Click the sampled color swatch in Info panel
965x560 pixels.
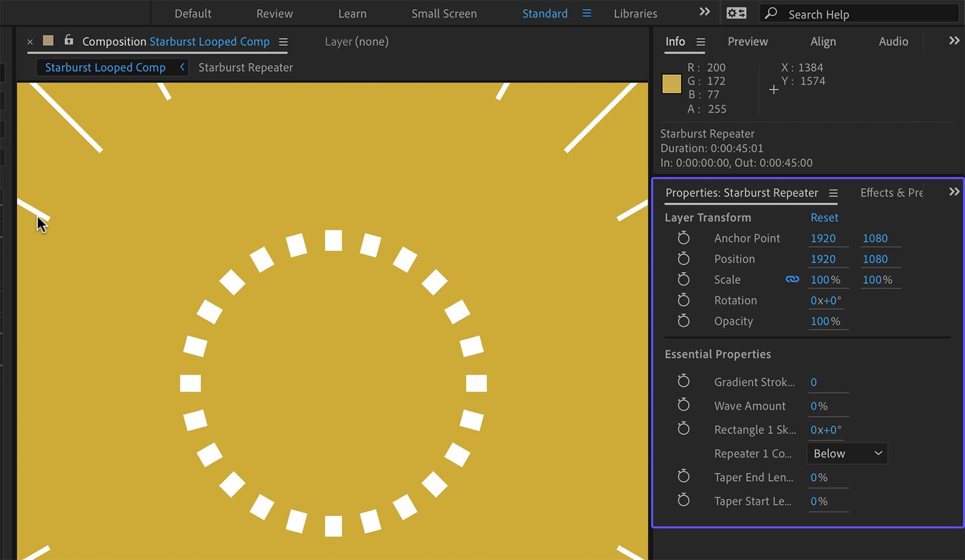pyautogui.click(x=671, y=84)
